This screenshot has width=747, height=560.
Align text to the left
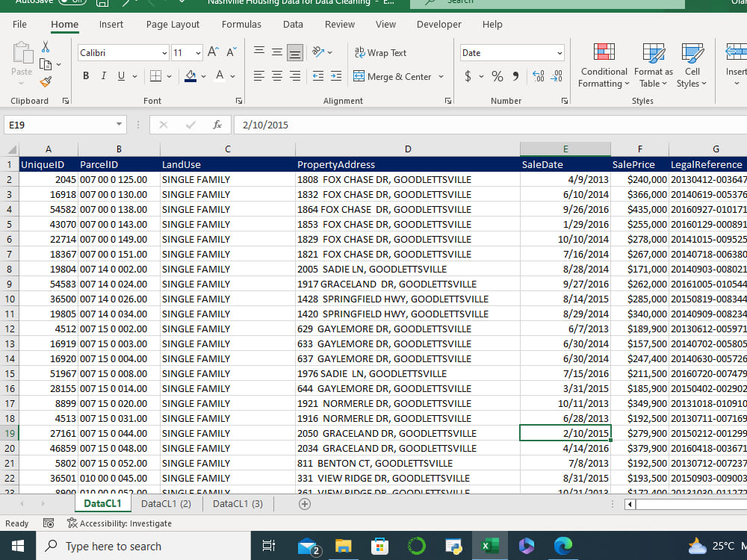(x=259, y=76)
